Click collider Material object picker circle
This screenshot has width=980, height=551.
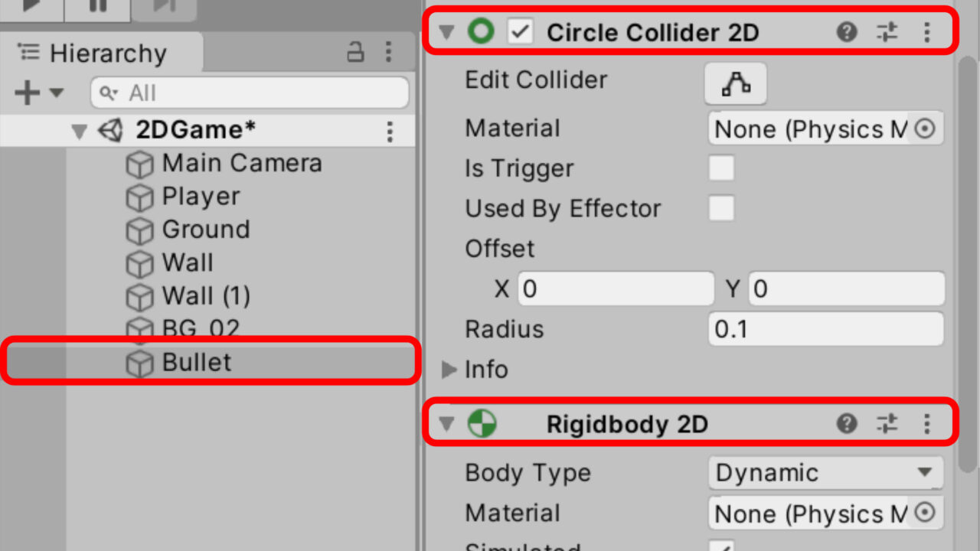(x=925, y=129)
